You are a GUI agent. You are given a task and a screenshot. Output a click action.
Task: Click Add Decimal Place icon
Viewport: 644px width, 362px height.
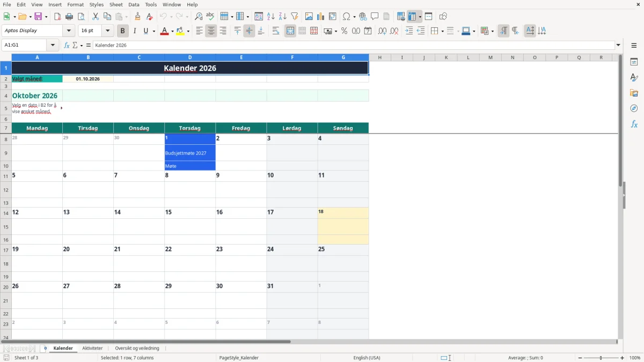click(382, 31)
